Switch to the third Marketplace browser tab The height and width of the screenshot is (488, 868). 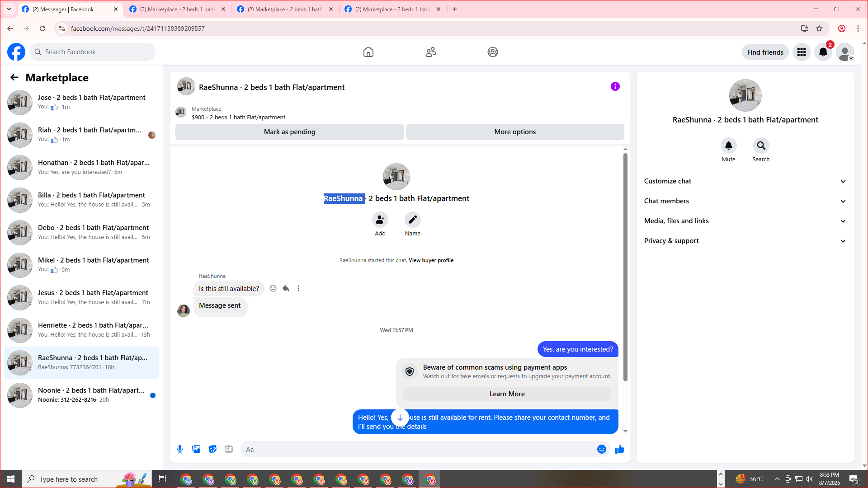[x=285, y=9]
